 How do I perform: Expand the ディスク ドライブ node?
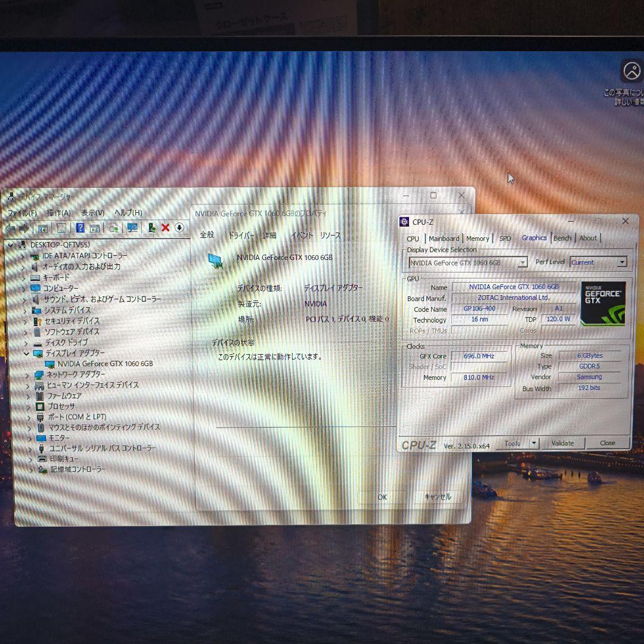click(26, 343)
